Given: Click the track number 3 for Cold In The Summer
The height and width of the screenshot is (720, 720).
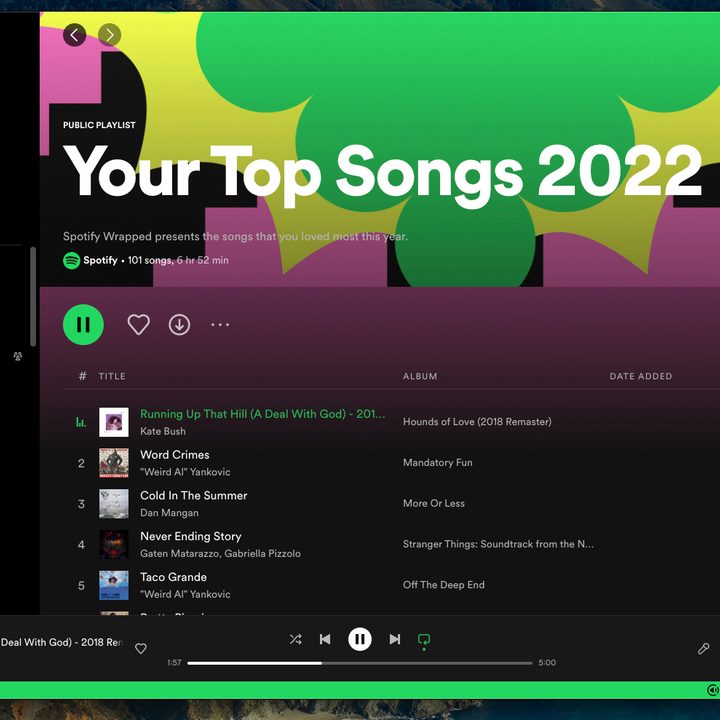Looking at the screenshot, I should (81, 504).
